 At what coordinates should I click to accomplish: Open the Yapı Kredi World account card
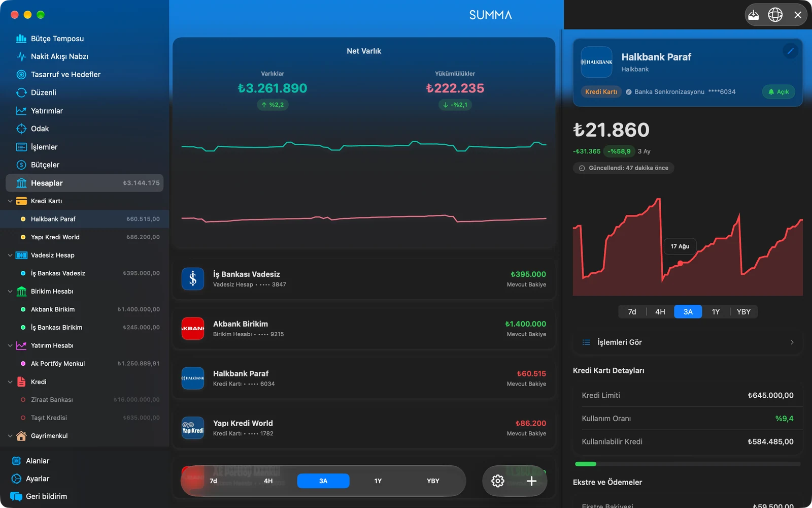pyautogui.click(x=364, y=428)
